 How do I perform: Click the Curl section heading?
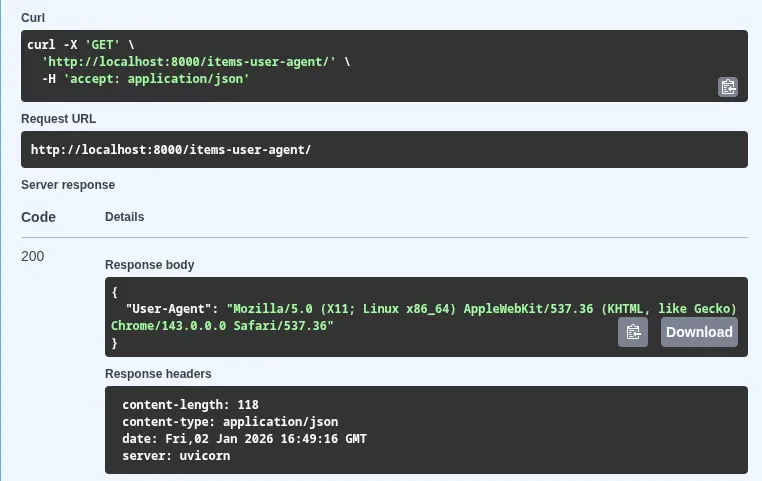click(x=33, y=18)
